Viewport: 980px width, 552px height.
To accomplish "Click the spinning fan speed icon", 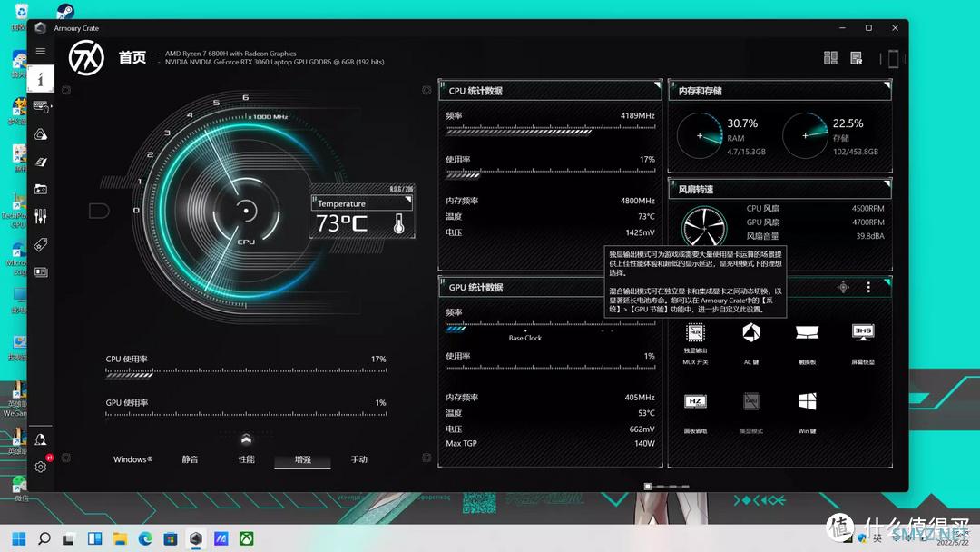I will (704, 228).
